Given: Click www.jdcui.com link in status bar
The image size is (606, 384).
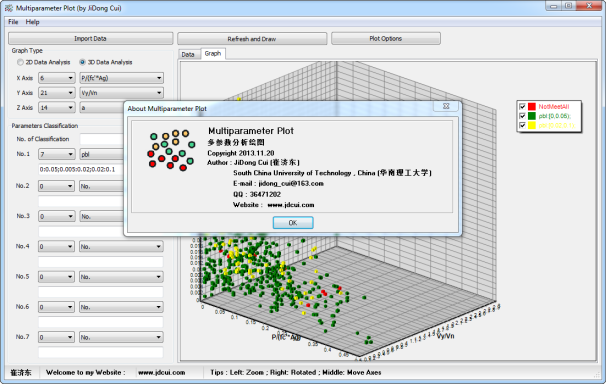Looking at the screenshot, I should tap(162, 372).
